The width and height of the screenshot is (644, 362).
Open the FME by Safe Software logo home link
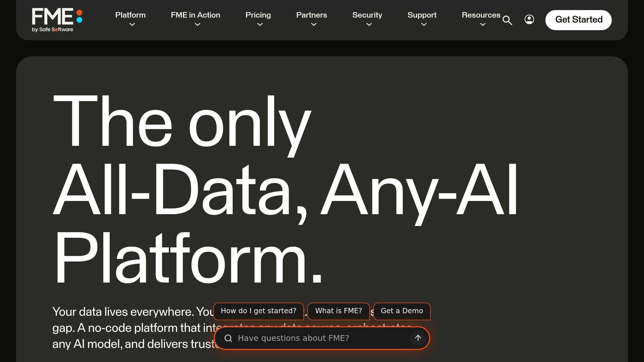[57, 20]
